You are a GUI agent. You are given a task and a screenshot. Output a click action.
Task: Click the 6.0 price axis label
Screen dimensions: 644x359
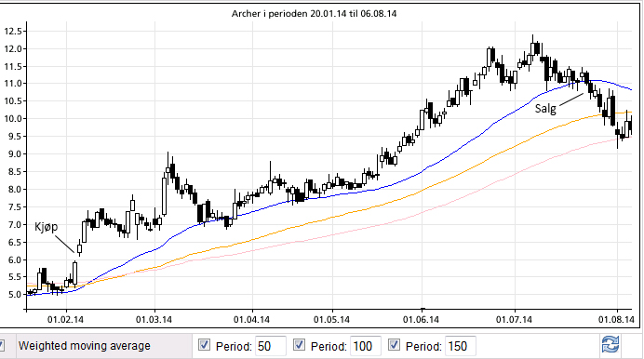(15, 259)
